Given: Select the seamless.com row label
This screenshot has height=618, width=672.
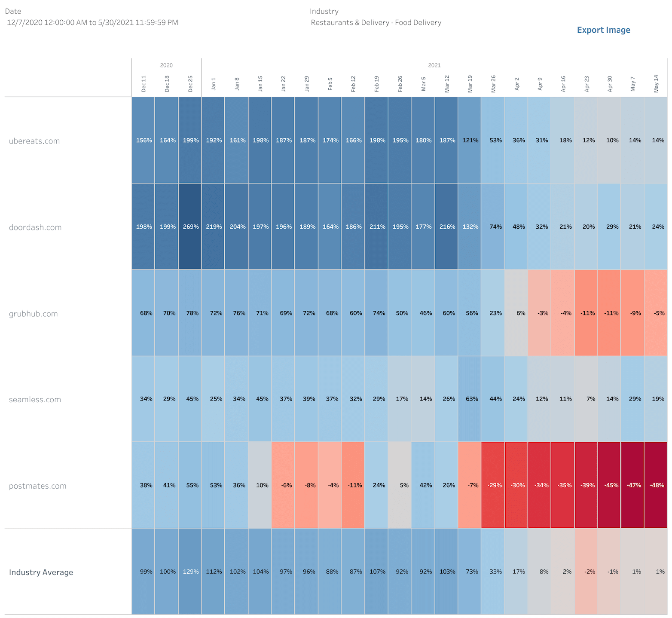Looking at the screenshot, I should 35,400.
